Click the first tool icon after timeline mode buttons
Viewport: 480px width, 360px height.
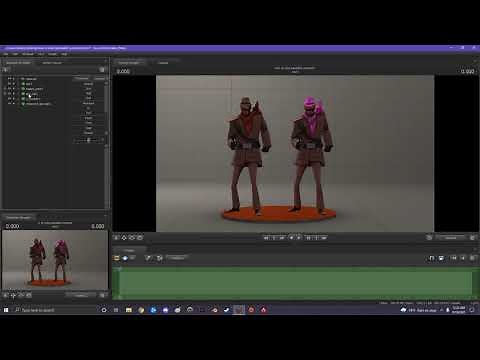148,258
